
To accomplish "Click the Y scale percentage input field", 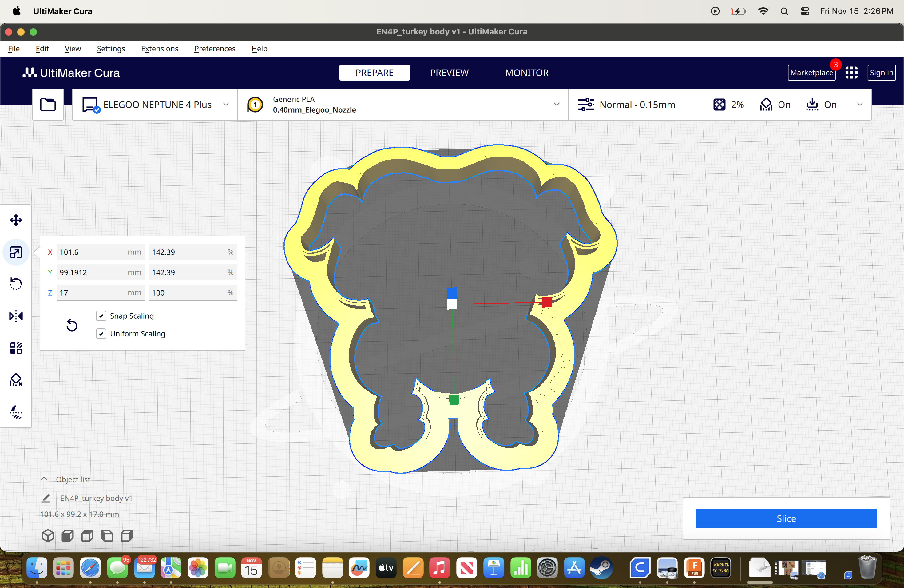I will (193, 272).
